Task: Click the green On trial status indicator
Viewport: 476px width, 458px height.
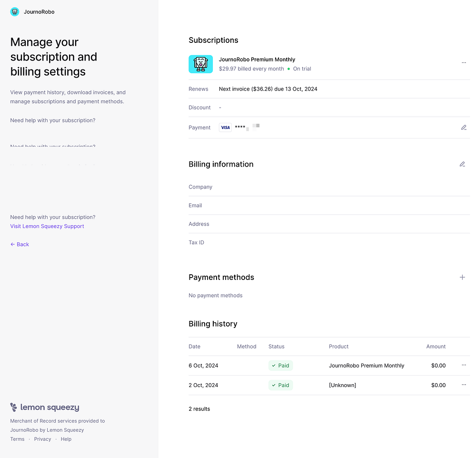Action: [299, 69]
